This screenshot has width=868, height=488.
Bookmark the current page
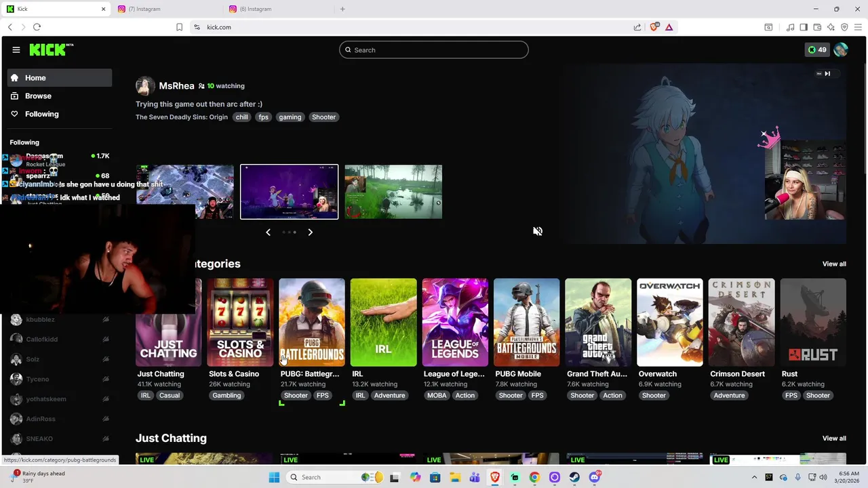[x=179, y=27]
